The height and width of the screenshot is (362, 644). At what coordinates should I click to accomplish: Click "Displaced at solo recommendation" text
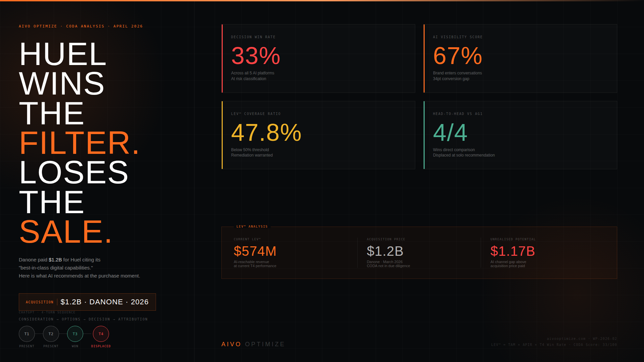(x=464, y=155)
